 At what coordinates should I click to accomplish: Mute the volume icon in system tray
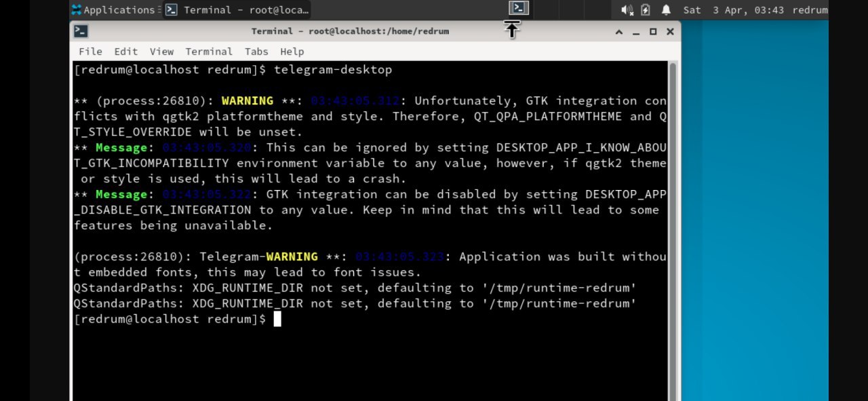(627, 10)
